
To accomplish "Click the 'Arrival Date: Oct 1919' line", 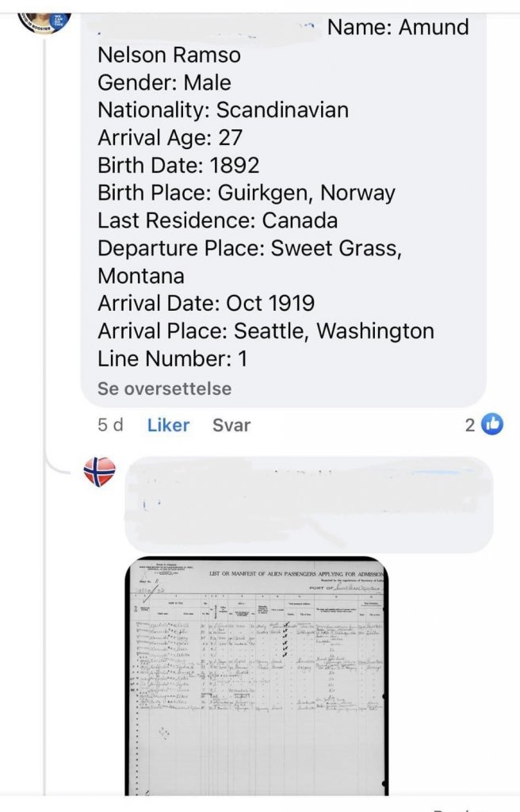I will pos(205,303).
